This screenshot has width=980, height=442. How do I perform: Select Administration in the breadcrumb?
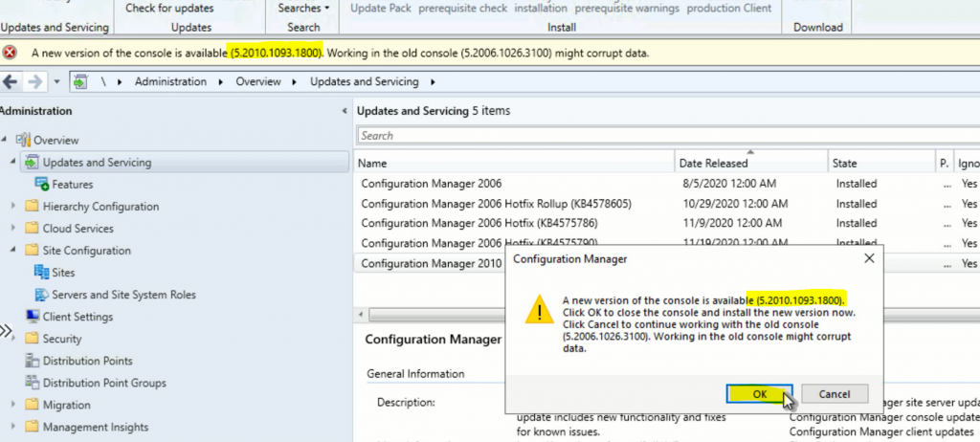(170, 82)
